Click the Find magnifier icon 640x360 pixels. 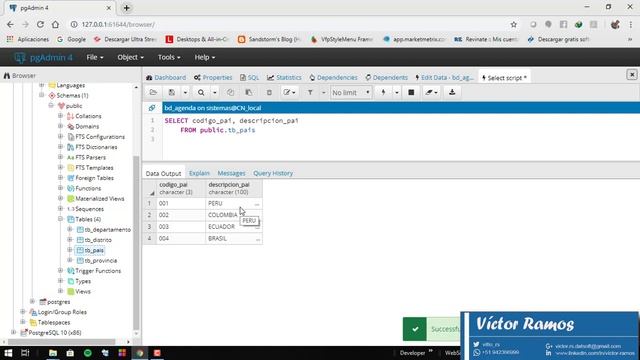pos(201,93)
